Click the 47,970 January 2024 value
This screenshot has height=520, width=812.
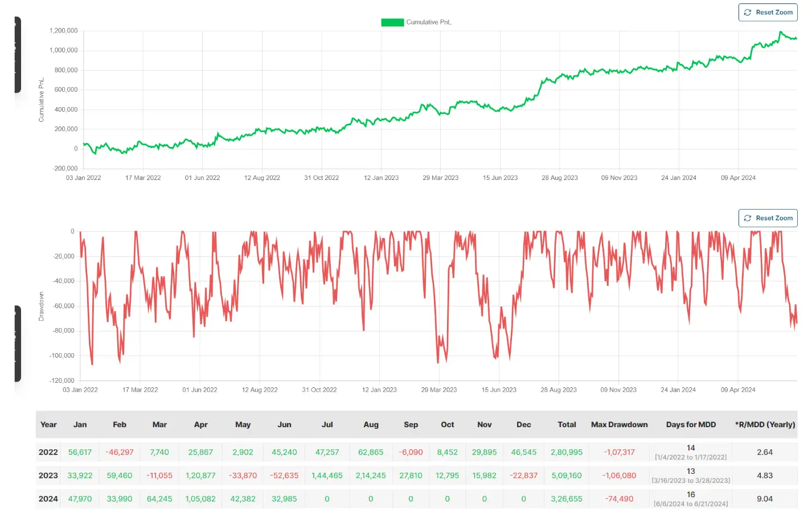(x=80, y=499)
